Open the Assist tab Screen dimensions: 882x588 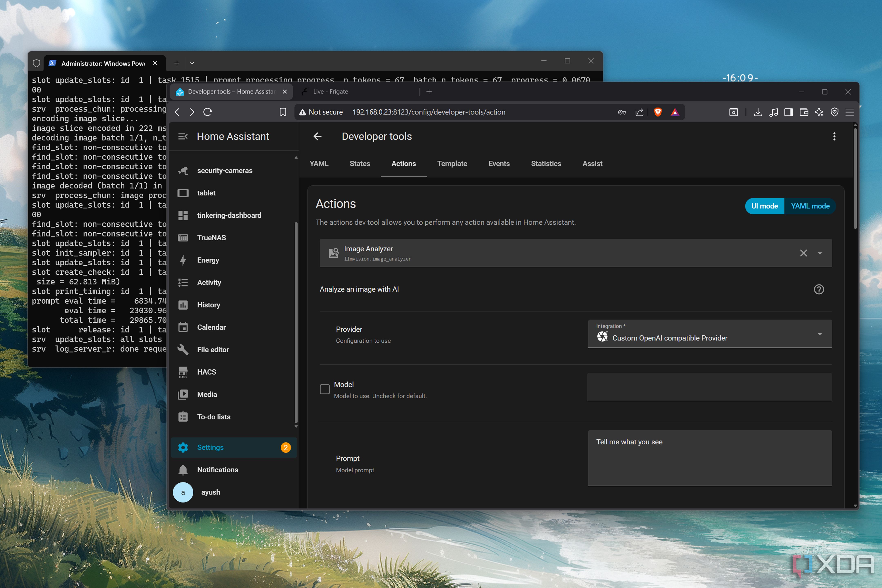(x=592, y=164)
